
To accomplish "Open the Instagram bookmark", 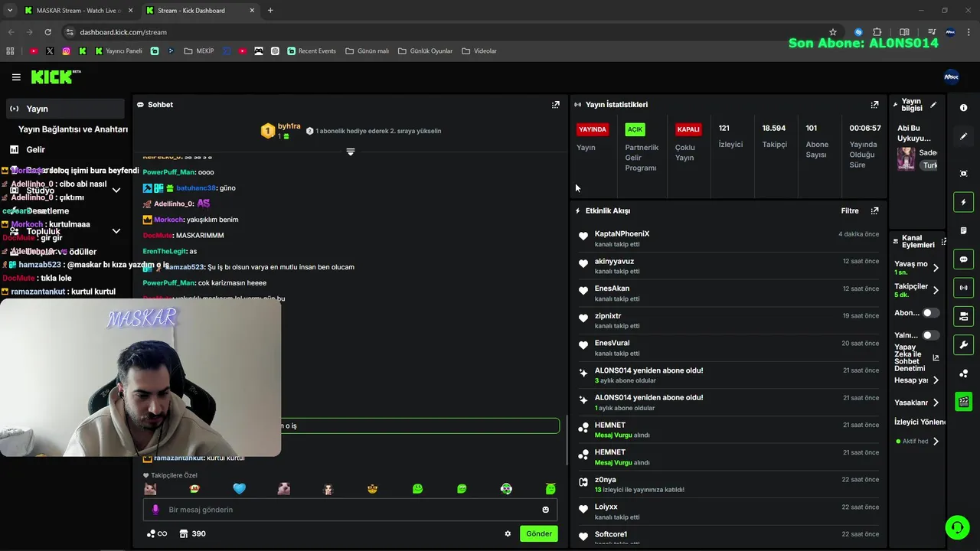I will click(67, 51).
